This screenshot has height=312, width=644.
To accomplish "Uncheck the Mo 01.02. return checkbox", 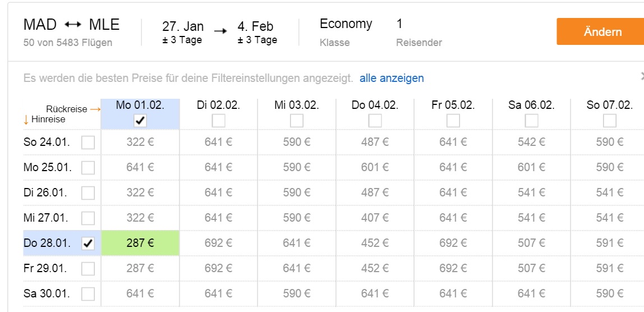I will tap(140, 121).
